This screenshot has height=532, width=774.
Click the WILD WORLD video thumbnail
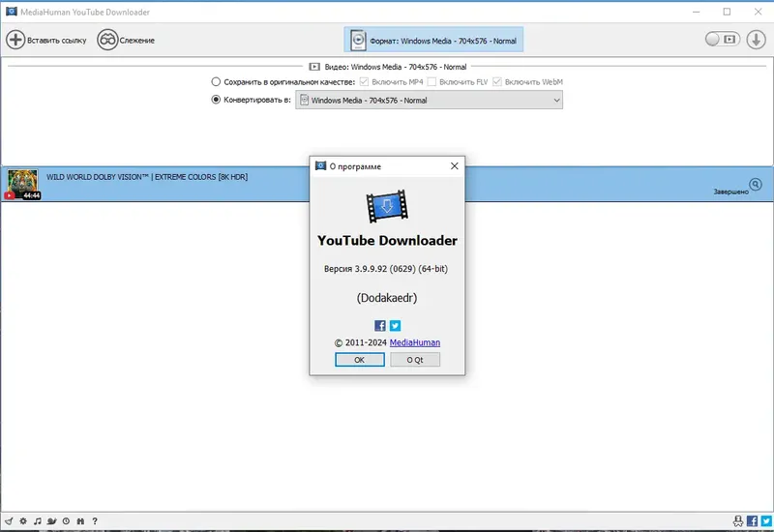tap(22, 184)
